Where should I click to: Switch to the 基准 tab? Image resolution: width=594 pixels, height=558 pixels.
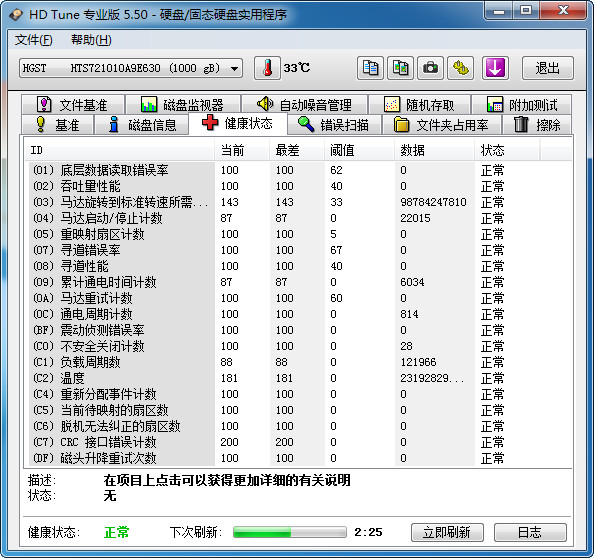click(x=57, y=125)
